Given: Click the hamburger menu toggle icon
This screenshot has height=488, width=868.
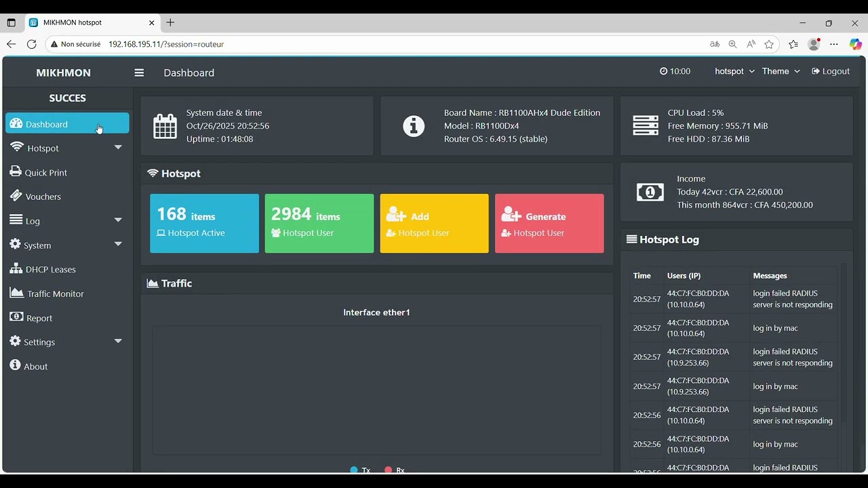Looking at the screenshot, I should coord(139,73).
